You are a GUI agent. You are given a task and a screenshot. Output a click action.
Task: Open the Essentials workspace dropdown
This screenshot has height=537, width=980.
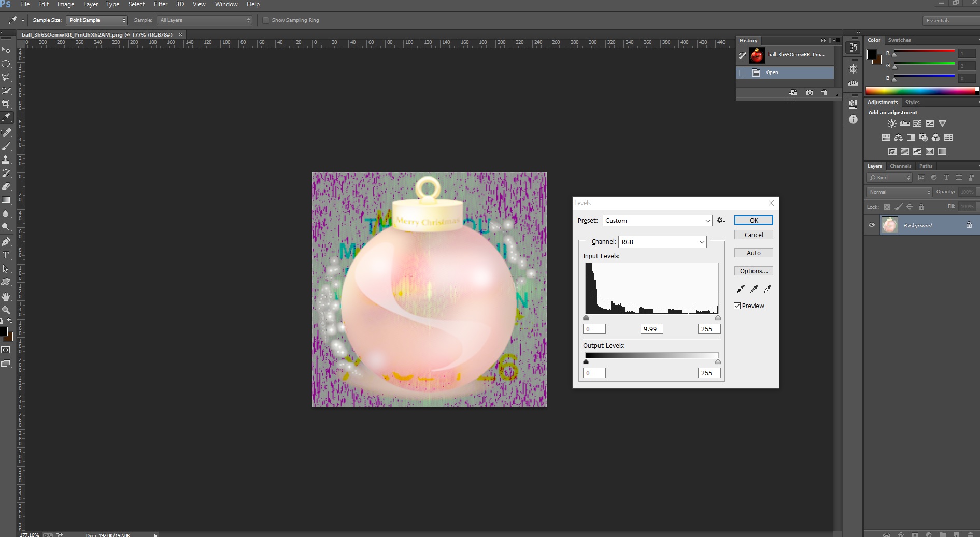pos(950,21)
